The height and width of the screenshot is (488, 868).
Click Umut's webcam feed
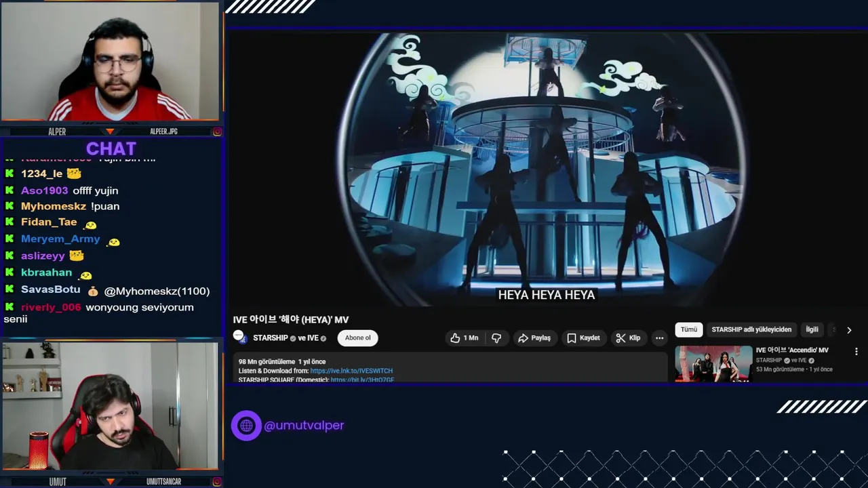110,405
